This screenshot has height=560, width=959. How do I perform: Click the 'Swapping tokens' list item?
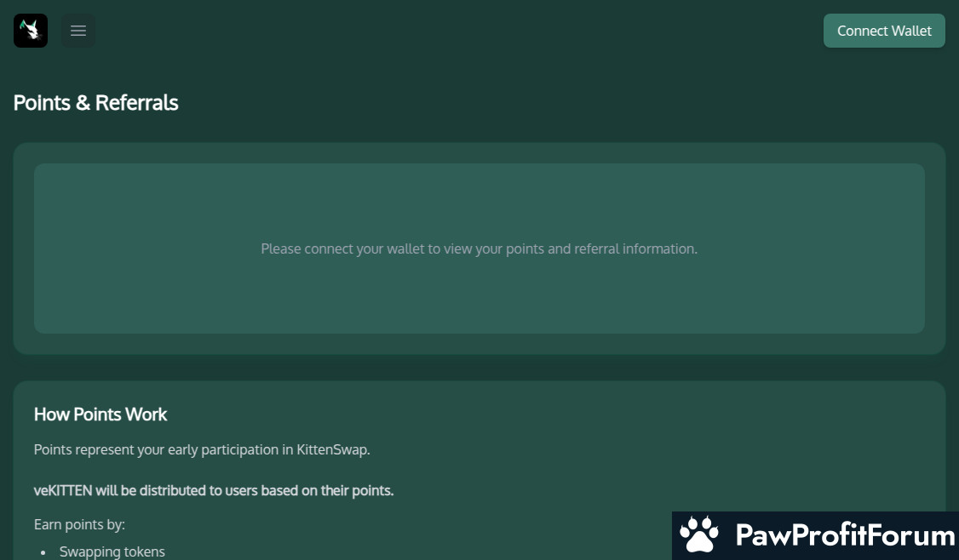pos(112,551)
